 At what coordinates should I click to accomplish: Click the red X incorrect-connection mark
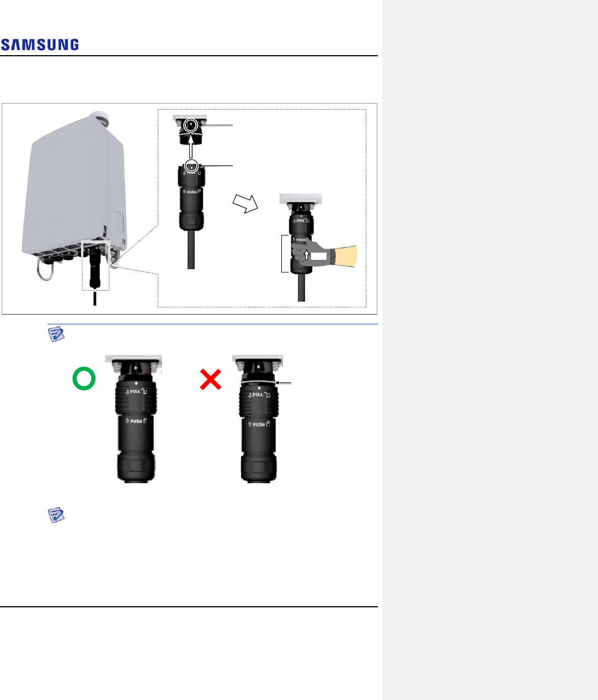211,380
